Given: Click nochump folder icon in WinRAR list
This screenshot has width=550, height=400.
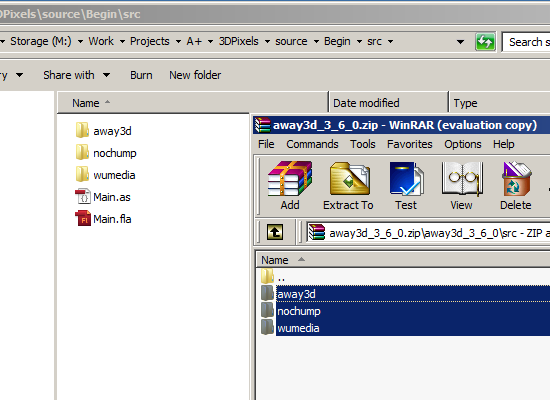Looking at the screenshot, I should pos(268,310).
